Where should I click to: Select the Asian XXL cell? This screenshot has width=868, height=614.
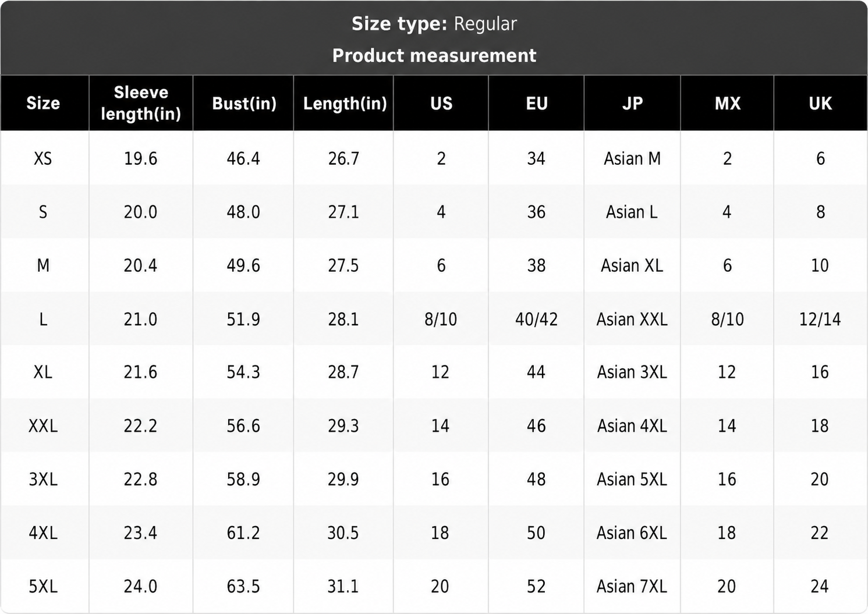pos(632,319)
